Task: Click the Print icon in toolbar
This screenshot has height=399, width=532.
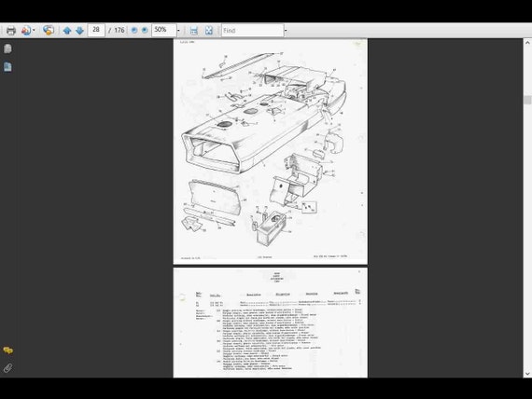Action: [x=11, y=31]
